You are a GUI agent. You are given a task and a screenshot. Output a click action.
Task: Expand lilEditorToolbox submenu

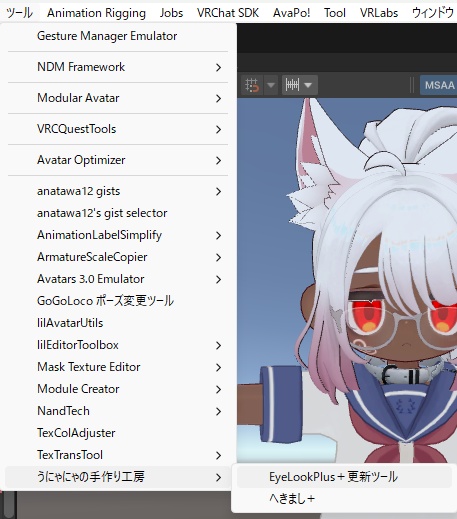(x=118, y=345)
